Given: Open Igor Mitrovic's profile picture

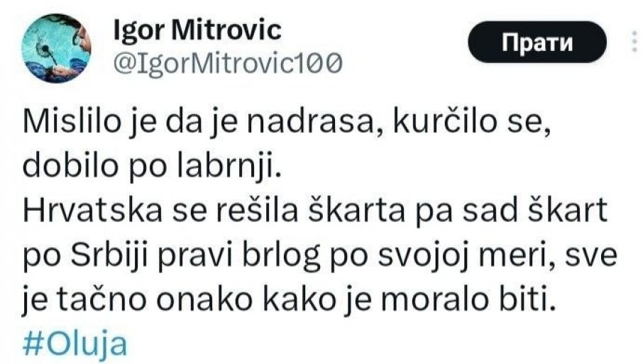Looking at the screenshot, I should [56, 48].
